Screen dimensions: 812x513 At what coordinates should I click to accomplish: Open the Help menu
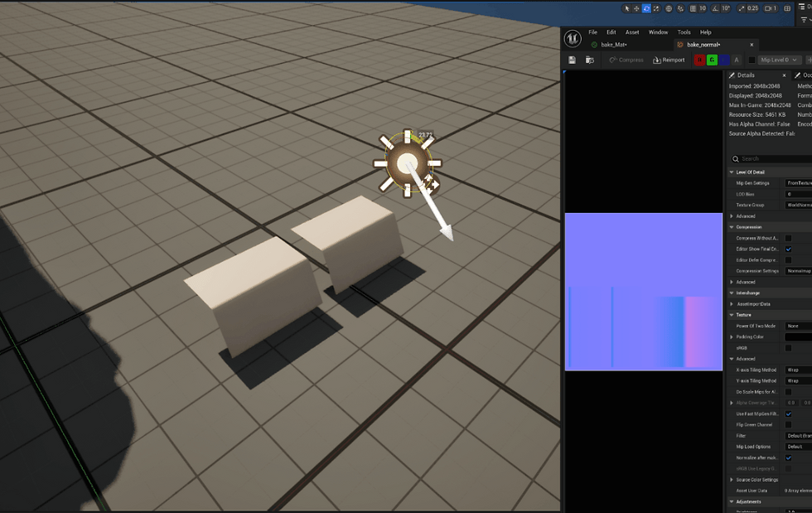(705, 32)
